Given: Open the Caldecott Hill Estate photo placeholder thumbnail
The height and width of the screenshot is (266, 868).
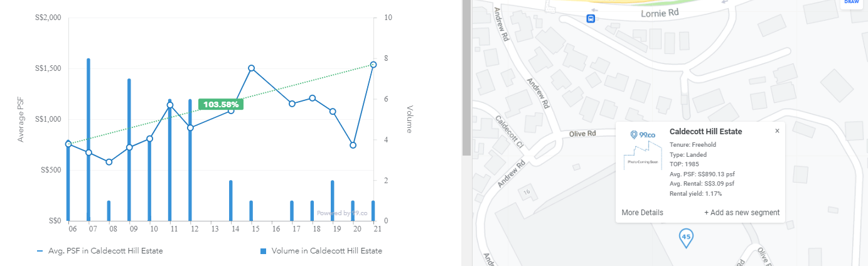Looking at the screenshot, I should (643, 150).
